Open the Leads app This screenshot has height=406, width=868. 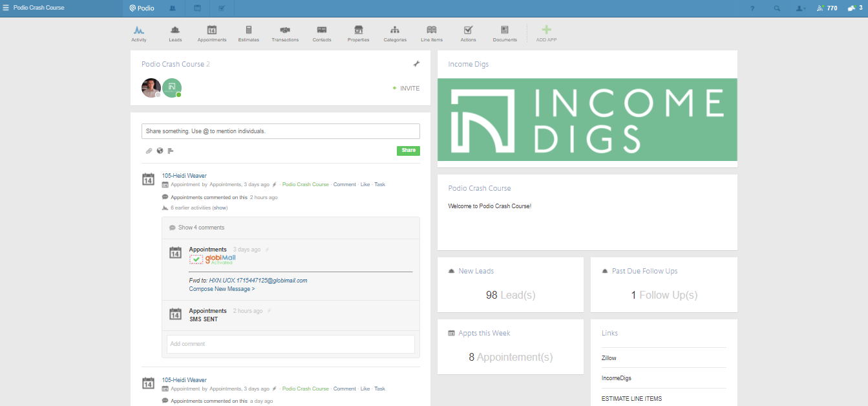175,34
